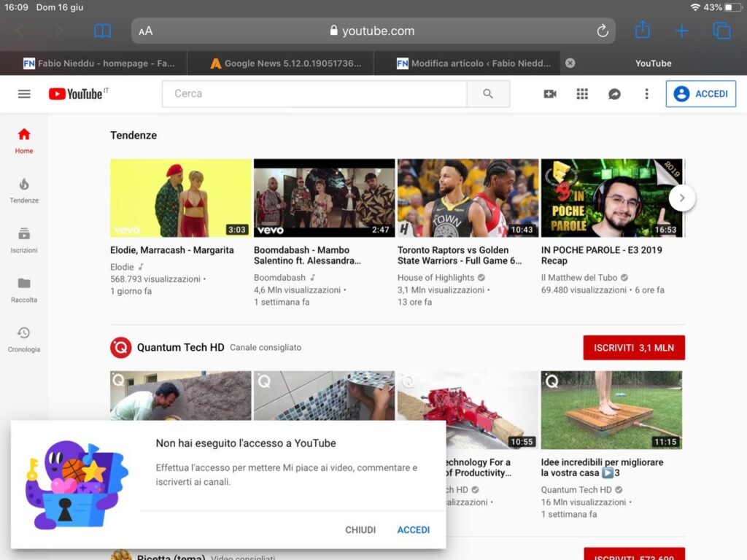This screenshot has height=560, width=747.
Task: Open Safari bookmarks book icon
Action: click(102, 31)
